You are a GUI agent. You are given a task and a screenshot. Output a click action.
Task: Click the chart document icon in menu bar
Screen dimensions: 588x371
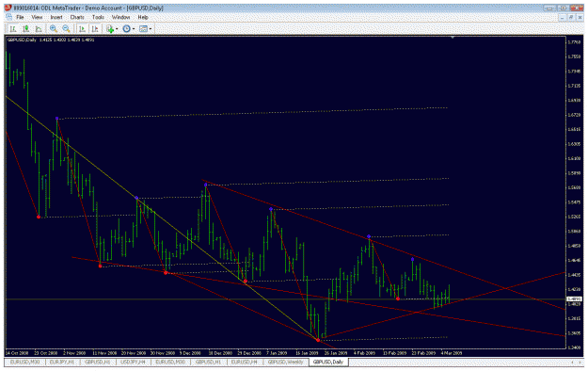coord(9,17)
